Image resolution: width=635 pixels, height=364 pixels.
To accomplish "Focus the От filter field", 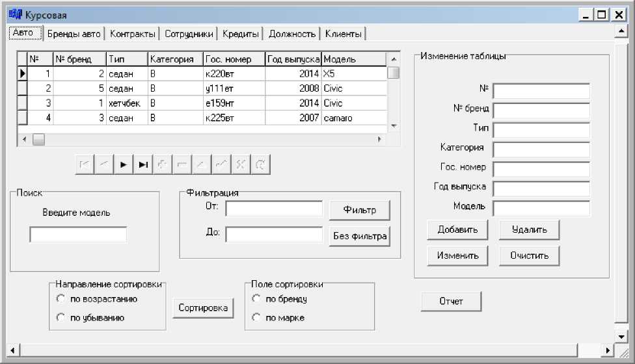I will coord(274,209).
